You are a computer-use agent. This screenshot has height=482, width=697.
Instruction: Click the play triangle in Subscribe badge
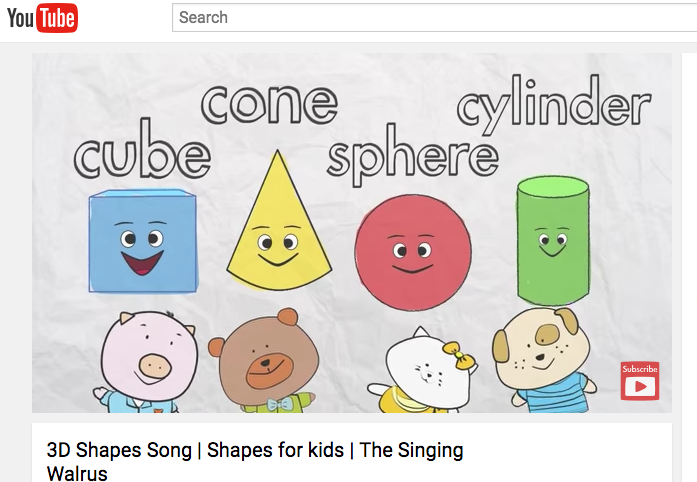(x=641, y=387)
